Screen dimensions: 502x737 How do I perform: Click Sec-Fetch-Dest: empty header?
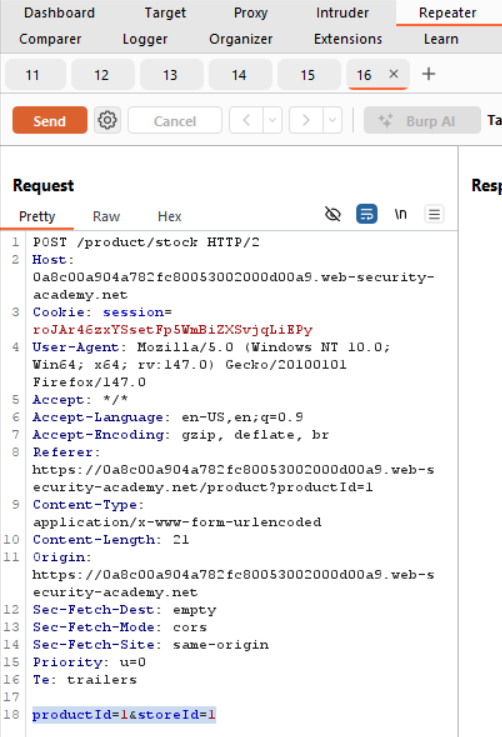coord(125,610)
